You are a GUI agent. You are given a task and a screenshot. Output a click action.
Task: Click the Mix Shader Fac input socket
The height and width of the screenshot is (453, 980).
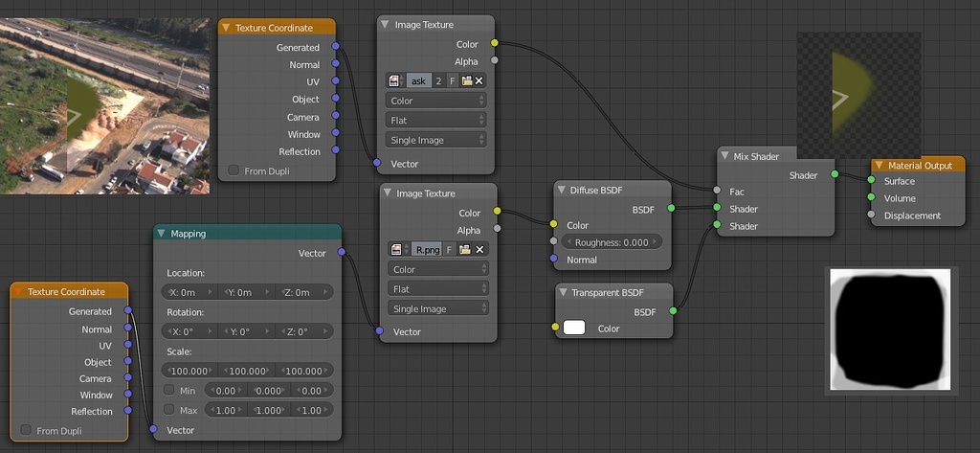[x=716, y=190]
